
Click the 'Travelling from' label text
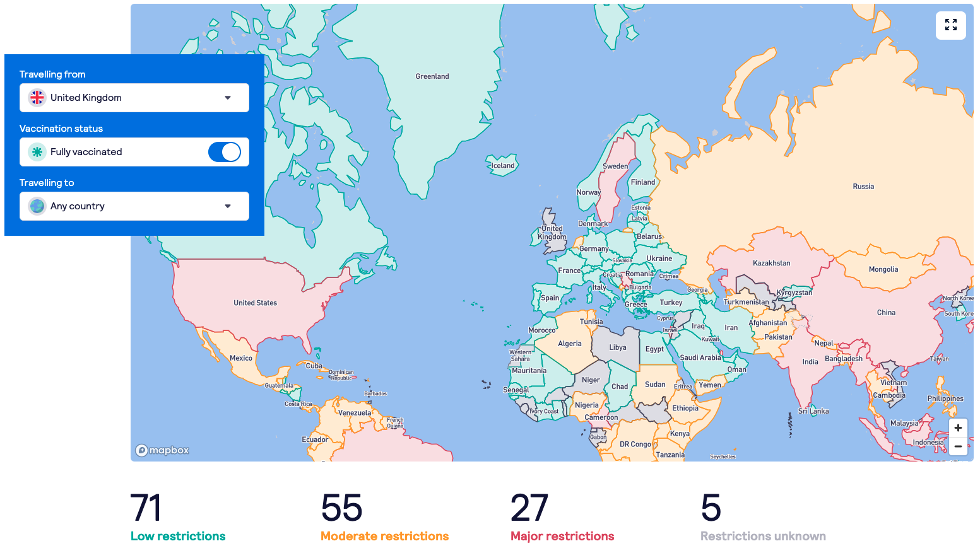[52, 74]
